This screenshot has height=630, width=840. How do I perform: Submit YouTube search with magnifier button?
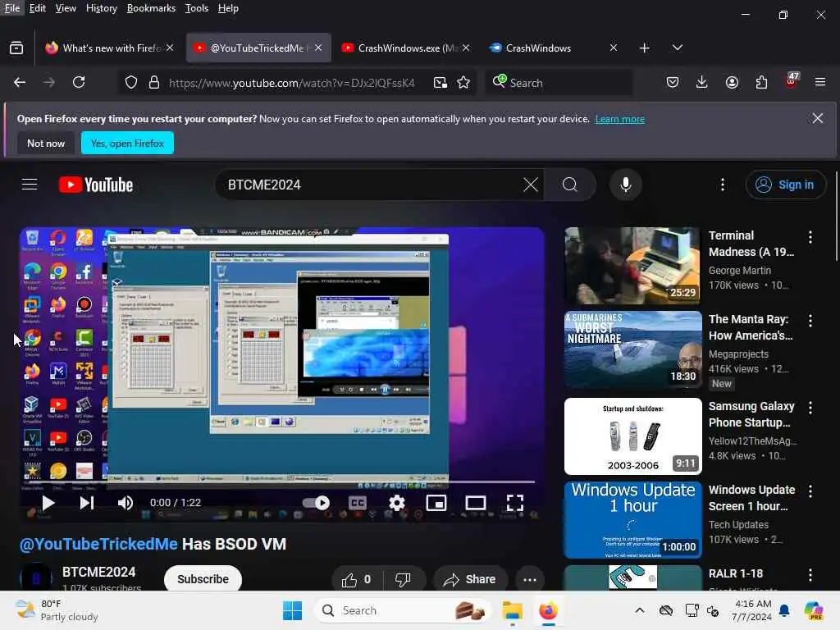[x=570, y=185]
